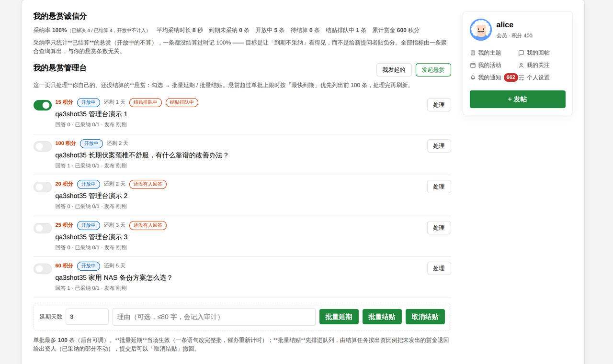Click the 发起悬赏 button
This screenshot has height=364, width=613.
click(433, 70)
